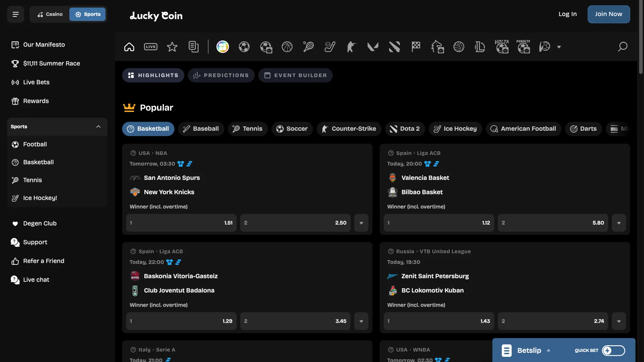The image size is (644, 362).
Task: Open the Betslip receipt icon
Action: coord(506,351)
